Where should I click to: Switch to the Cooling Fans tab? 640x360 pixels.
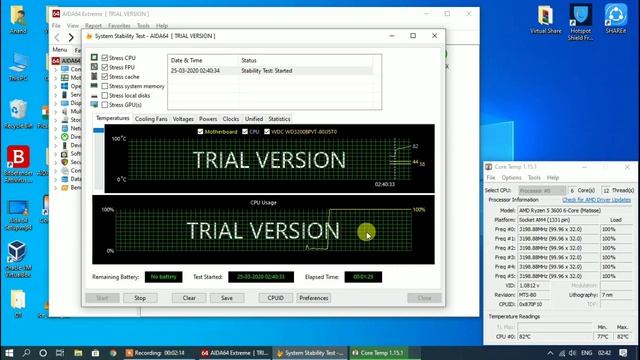coord(151,119)
